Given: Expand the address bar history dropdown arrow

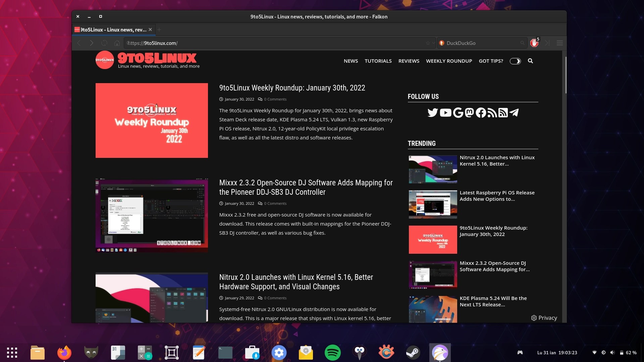Looking at the screenshot, I should point(433,43).
